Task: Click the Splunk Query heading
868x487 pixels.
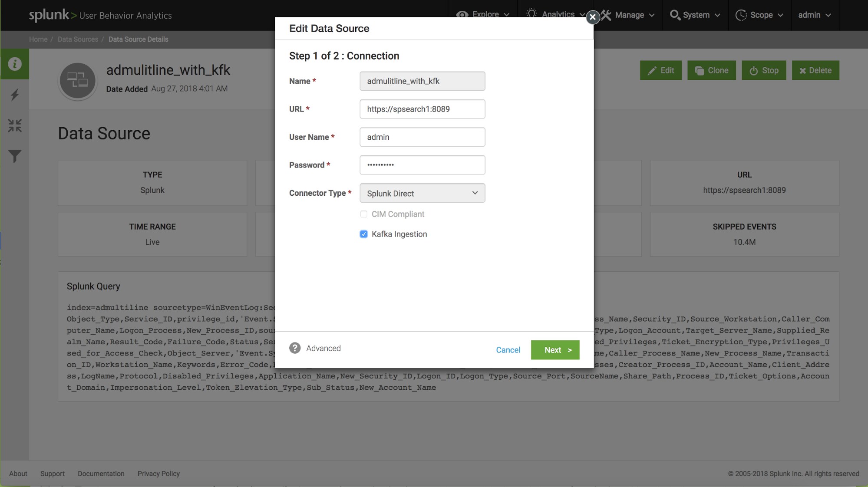Action: [93, 286]
